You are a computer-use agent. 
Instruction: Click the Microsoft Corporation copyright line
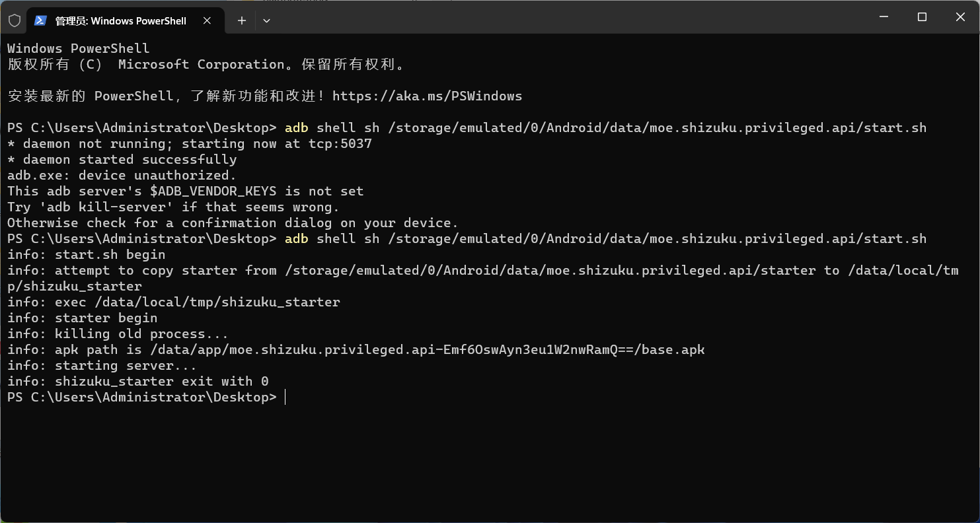(x=206, y=64)
